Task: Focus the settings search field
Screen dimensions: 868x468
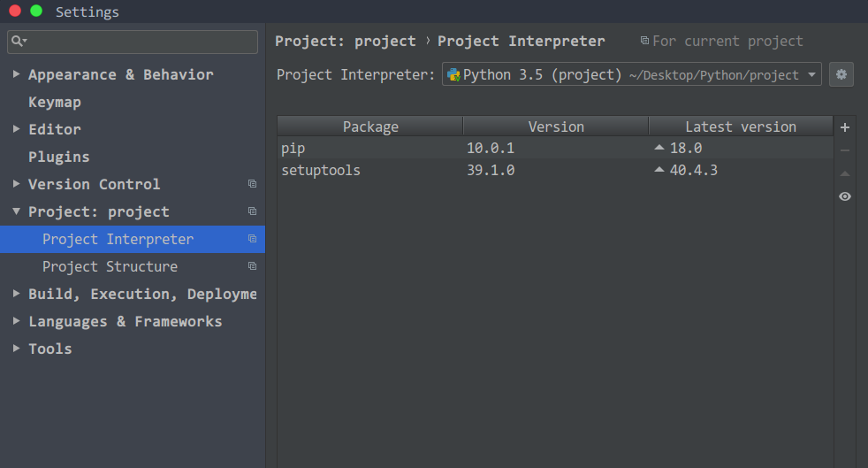Action: [133, 42]
